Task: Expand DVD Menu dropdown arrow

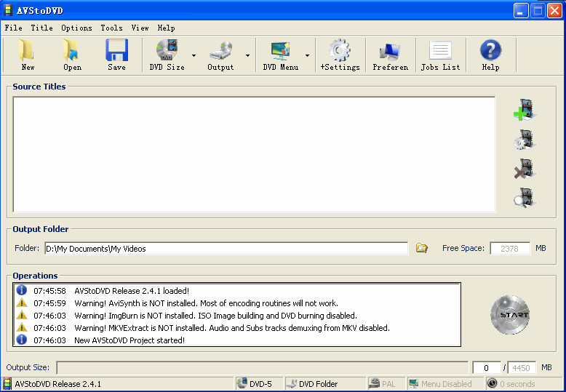Action: tap(307, 55)
